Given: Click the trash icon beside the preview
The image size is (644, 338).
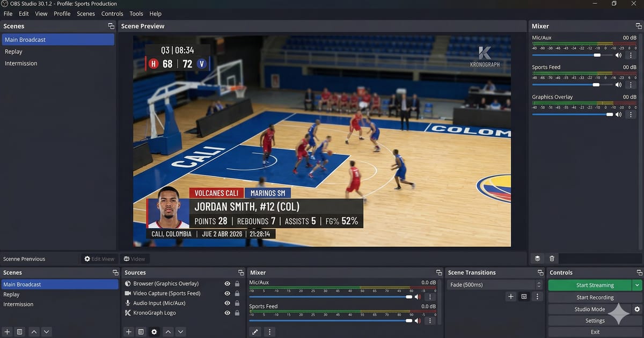Looking at the screenshot, I should click(551, 258).
